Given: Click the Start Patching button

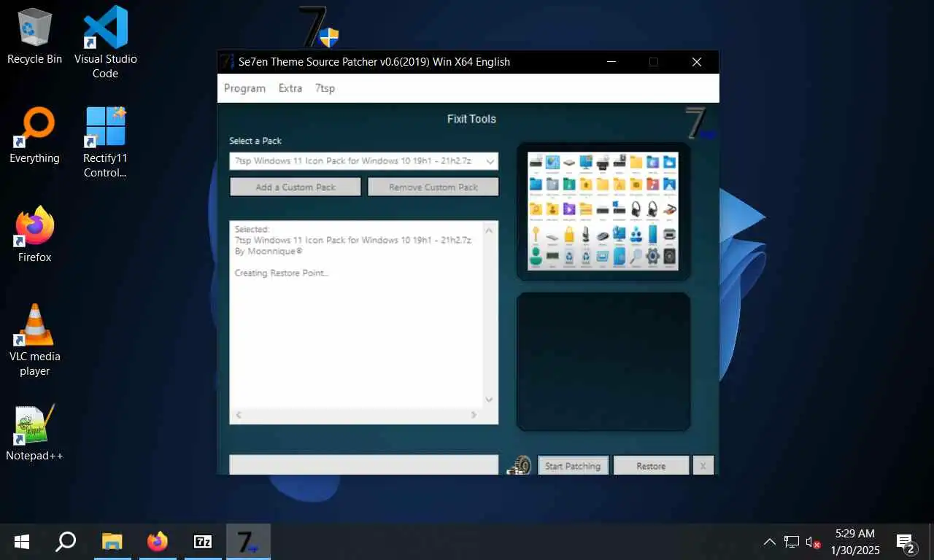Looking at the screenshot, I should [x=573, y=466].
